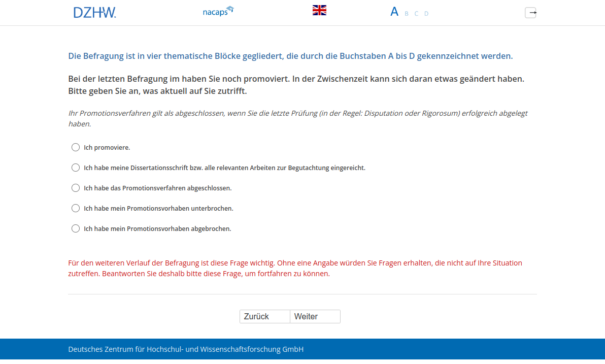Click the footer text 'Deutsches Zentrum für Hochschul-'

[x=186, y=349]
